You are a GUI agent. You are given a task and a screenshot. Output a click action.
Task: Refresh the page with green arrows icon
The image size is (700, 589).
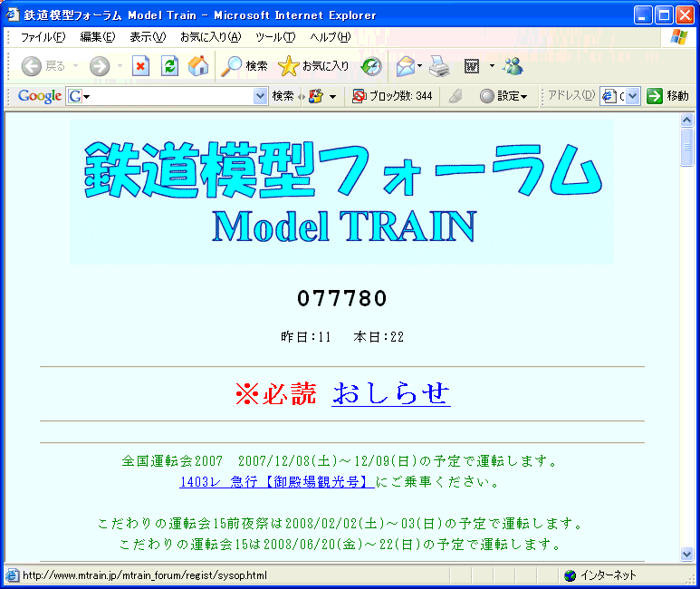[x=169, y=66]
